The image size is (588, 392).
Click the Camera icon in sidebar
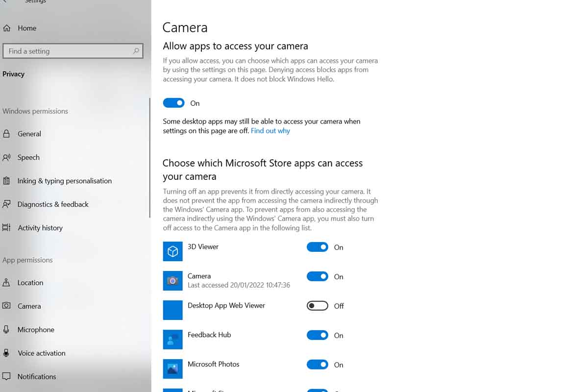(x=6, y=306)
